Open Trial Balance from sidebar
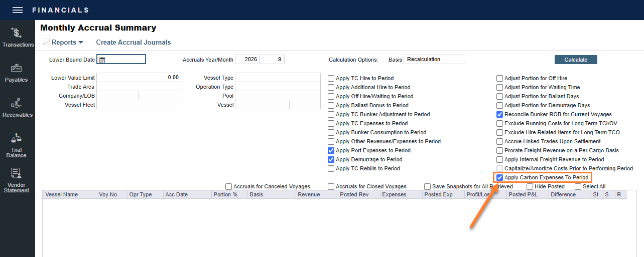 pos(17,146)
